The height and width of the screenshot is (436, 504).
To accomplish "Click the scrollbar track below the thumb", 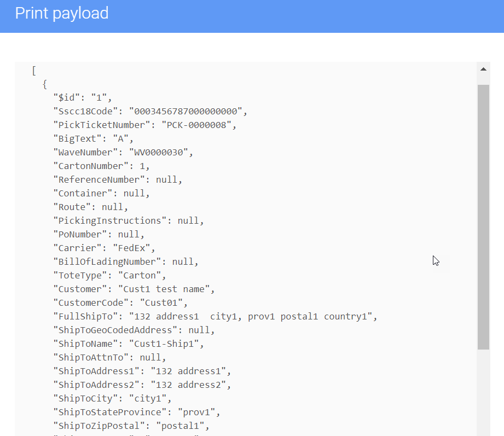I will (483, 391).
